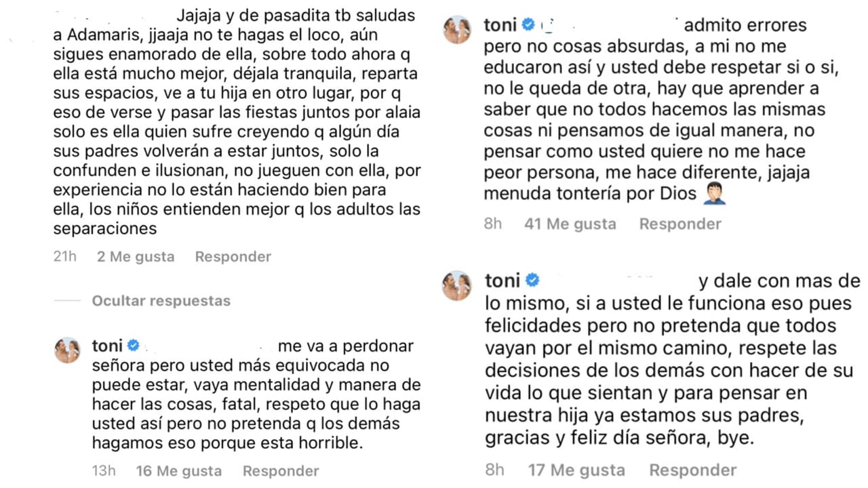Viewport: 868px width, 488px height.
Task: Click the 8h timestamp on the last comment
Action: (494, 468)
